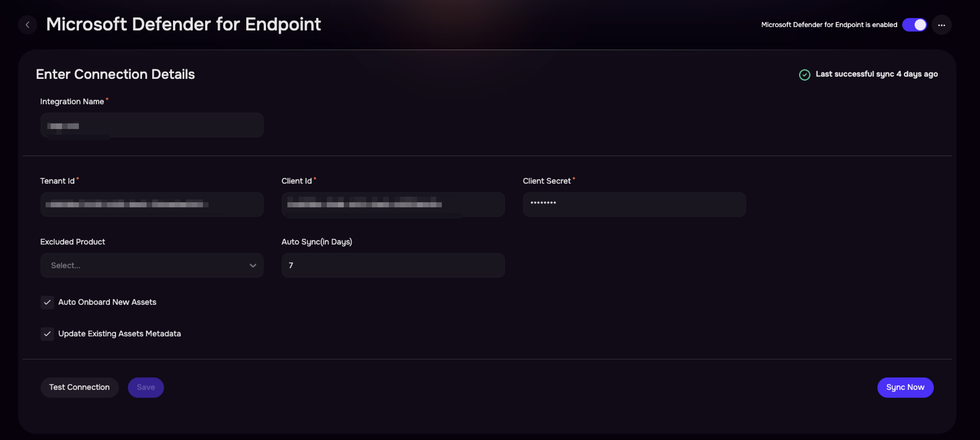980x440 pixels.
Task: Click the Save button
Action: point(146,387)
